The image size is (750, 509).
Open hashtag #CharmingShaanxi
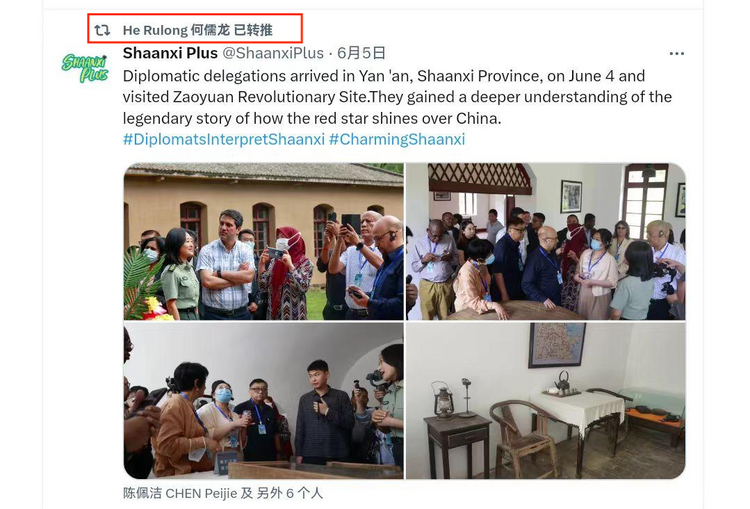[x=397, y=139]
